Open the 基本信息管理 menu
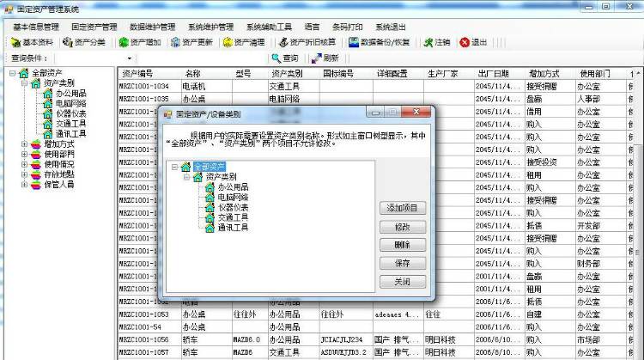Viewport: 644px width, 360px height. point(36,27)
